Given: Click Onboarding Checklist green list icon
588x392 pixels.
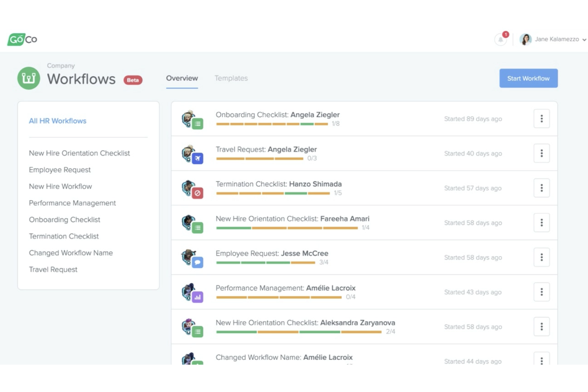Looking at the screenshot, I should [197, 124].
